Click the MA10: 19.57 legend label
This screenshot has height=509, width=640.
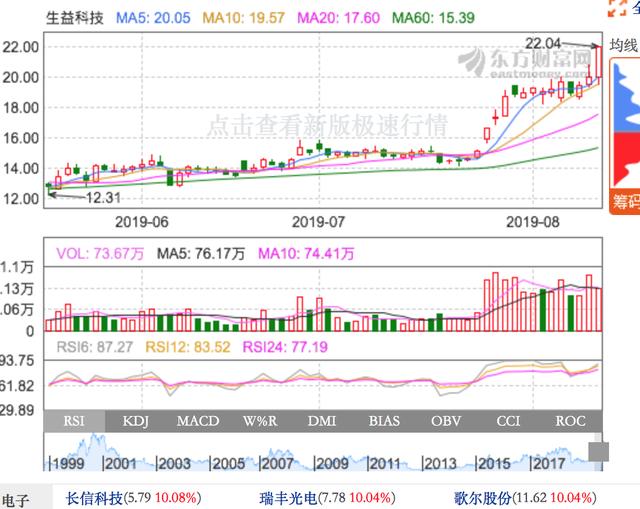click(244, 18)
